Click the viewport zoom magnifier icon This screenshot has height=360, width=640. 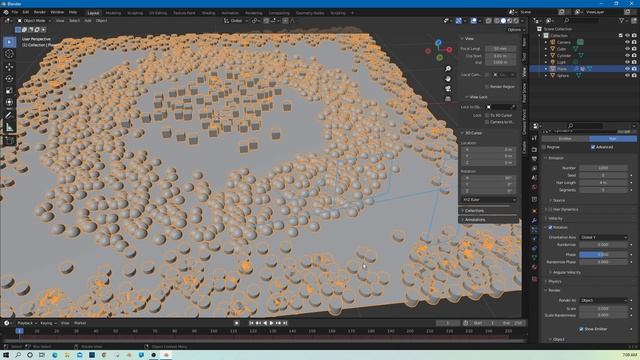448,69
